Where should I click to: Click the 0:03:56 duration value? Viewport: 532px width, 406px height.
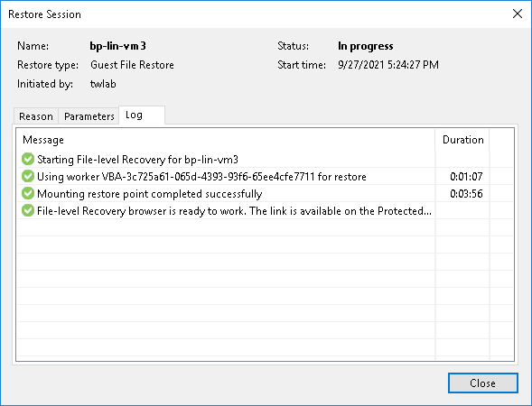pyautogui.click(x=466, y=193)
